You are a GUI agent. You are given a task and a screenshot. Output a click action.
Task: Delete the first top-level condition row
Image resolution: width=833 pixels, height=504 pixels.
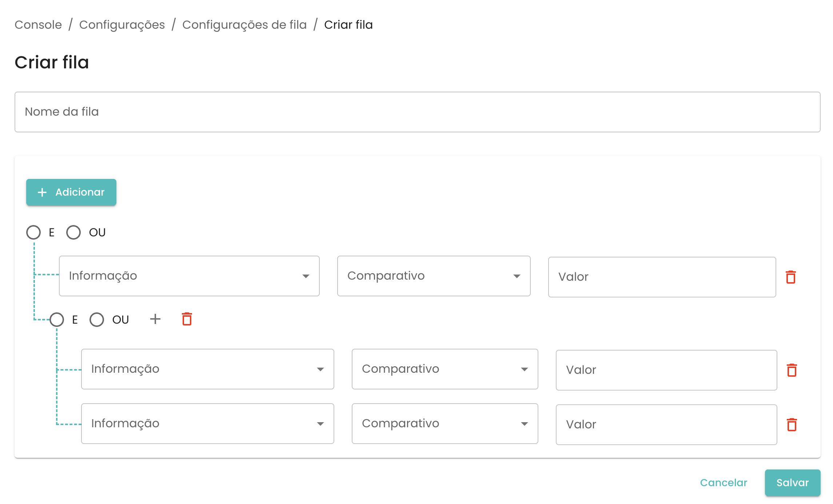click(791, 277)
